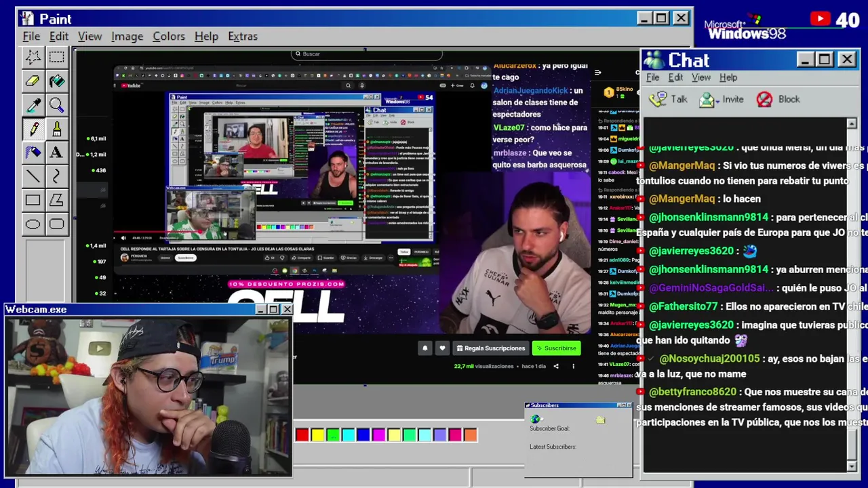Screen dimensions: 868x488
Task: Open the three-dot options under the video
Action: click(573, 366)
